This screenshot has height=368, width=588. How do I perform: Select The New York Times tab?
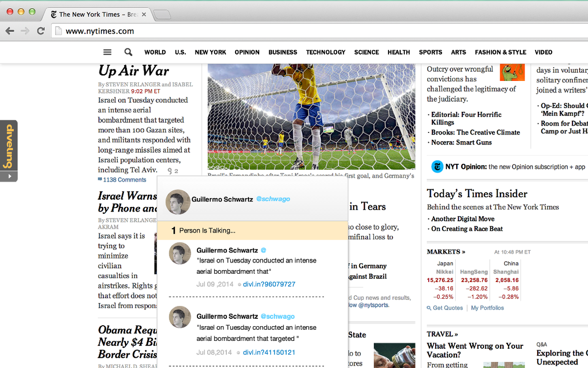pyautogui.click(x=96, y=15)
